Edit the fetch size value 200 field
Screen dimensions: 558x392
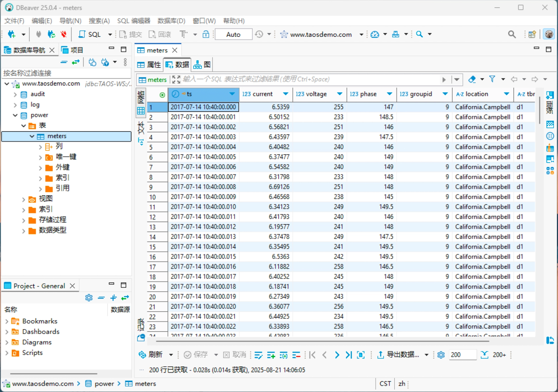click(463, 355)
